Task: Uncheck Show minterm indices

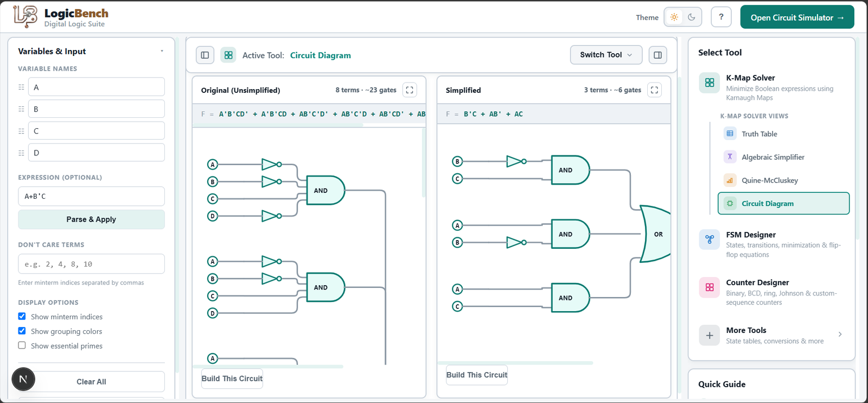Action: (x=22, y=316)
